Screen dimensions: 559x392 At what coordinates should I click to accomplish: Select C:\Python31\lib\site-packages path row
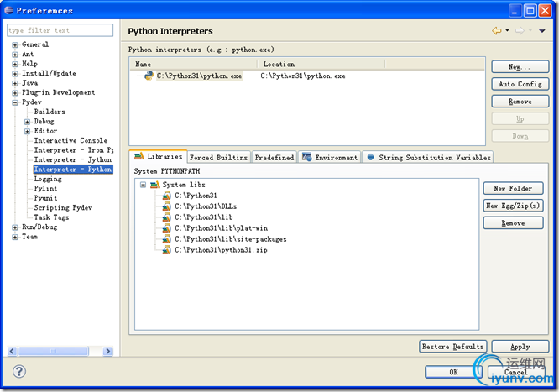point(230,239)
